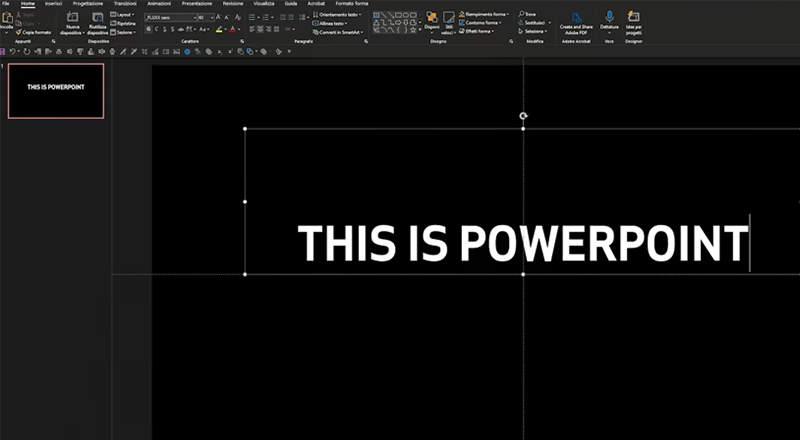Viewport: 800px width, 440px height.
Task: Select the star shape in gallery
Action: (x=413, y=30)
